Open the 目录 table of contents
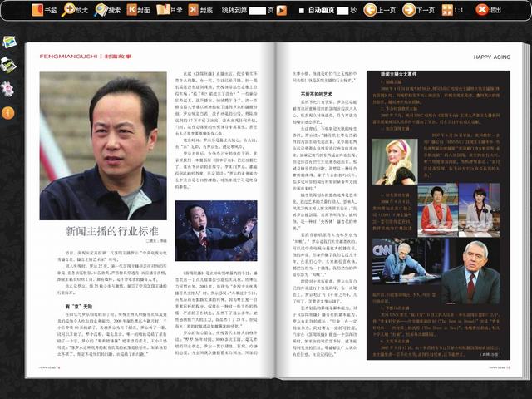Screen dimensions: 532x399 click(x=170, y=10)
